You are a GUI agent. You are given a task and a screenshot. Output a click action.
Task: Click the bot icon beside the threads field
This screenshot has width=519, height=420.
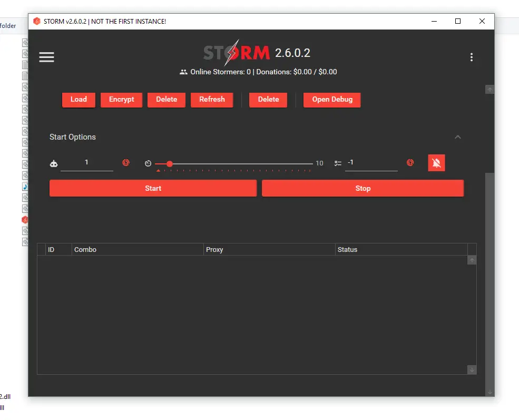pyautogui.click(x=54, y=163)
